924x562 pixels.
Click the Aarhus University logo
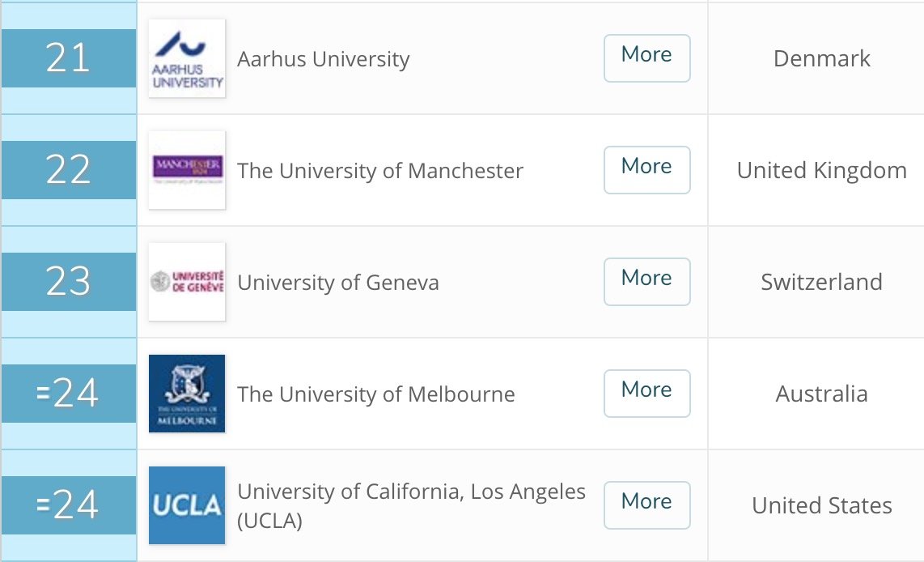(187, 58)
